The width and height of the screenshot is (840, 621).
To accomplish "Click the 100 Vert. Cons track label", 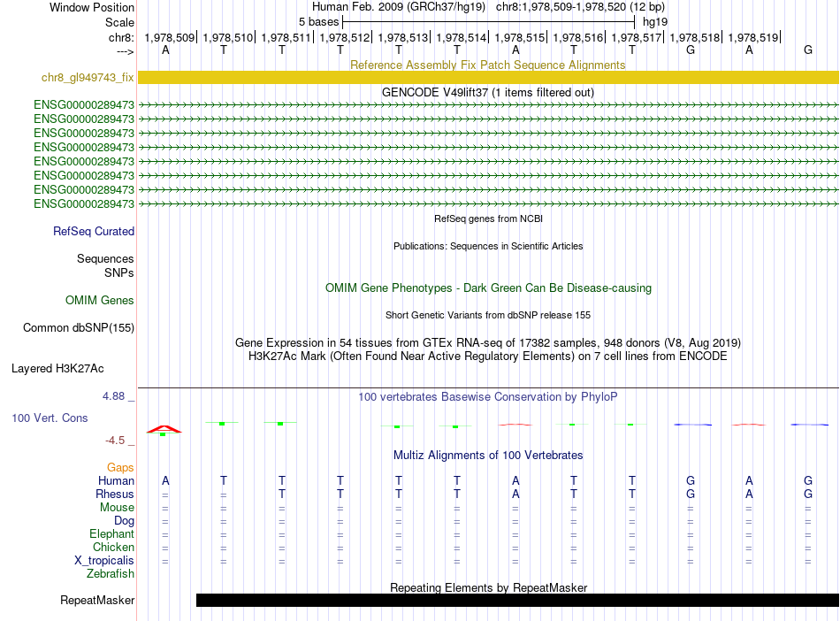I will tap(50, 418).
